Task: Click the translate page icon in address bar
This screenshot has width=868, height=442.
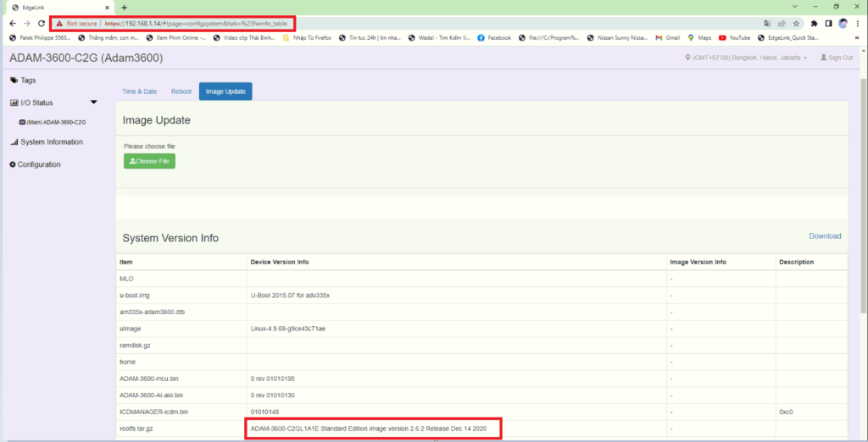Action: click(767, 24)
